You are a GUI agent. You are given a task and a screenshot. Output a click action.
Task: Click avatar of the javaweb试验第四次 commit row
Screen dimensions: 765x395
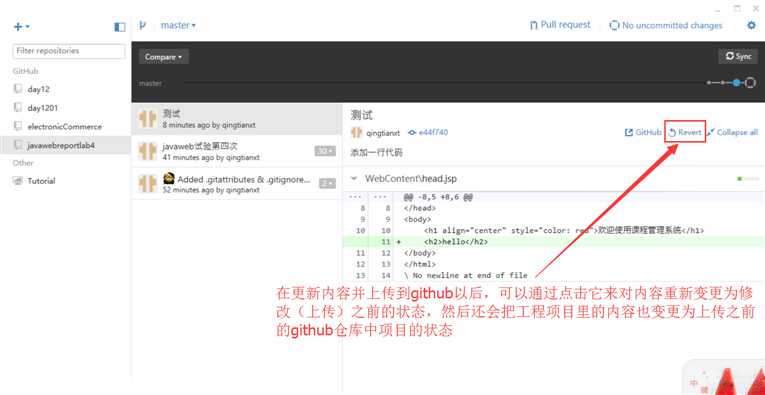coord(147,152)
